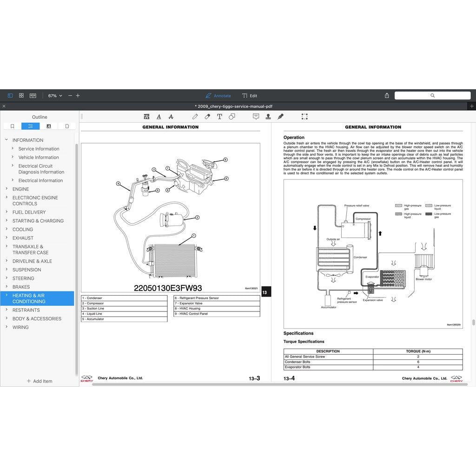This screenshot has height=476, width=476.
Task: Select the shapes annotation tool
Action: (231, 117)
